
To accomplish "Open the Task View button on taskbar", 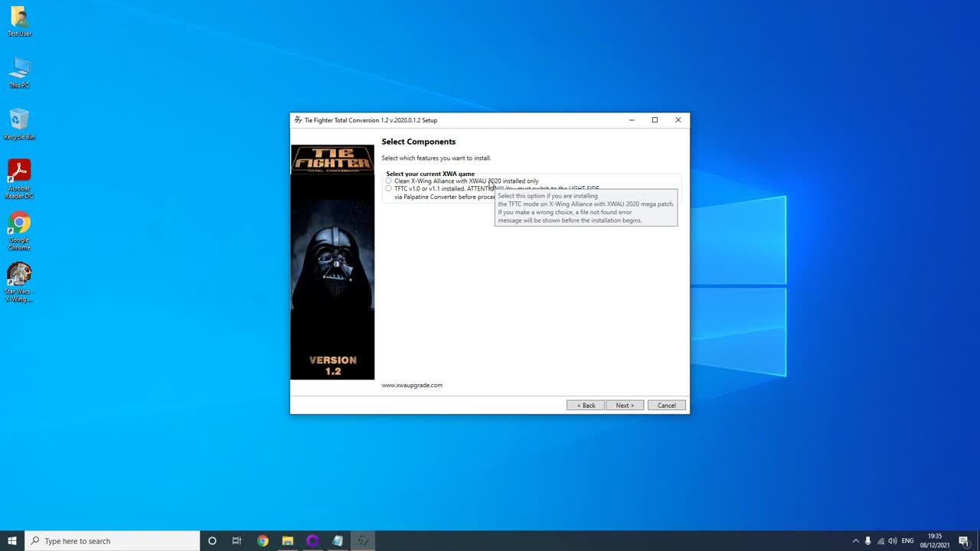I will point(237,541).
